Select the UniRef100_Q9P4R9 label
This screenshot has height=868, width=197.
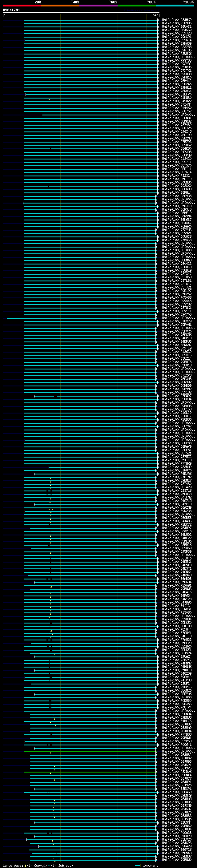coord(176,846)
